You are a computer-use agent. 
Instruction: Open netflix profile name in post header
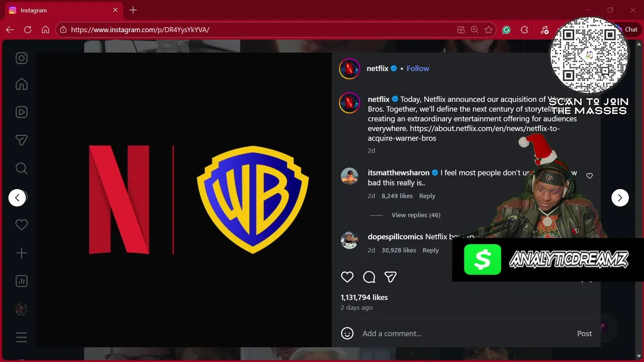[377, 68]
